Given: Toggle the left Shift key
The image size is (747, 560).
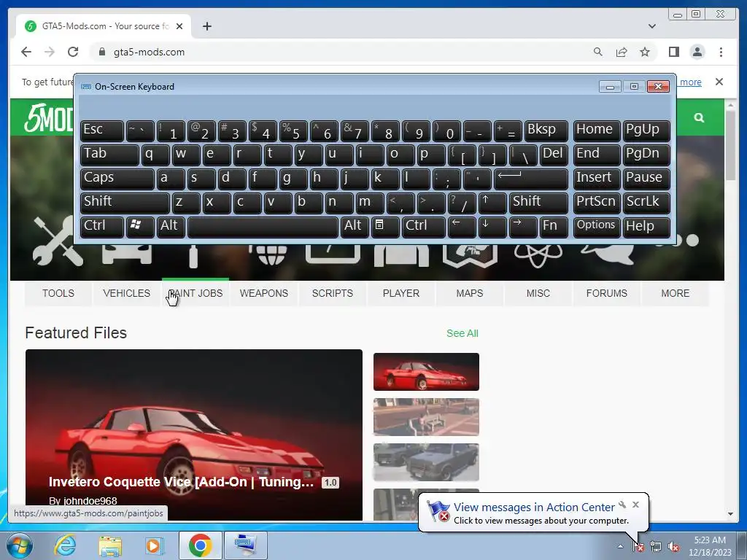Looking at the screenshot, I should (x=125, y=203).
